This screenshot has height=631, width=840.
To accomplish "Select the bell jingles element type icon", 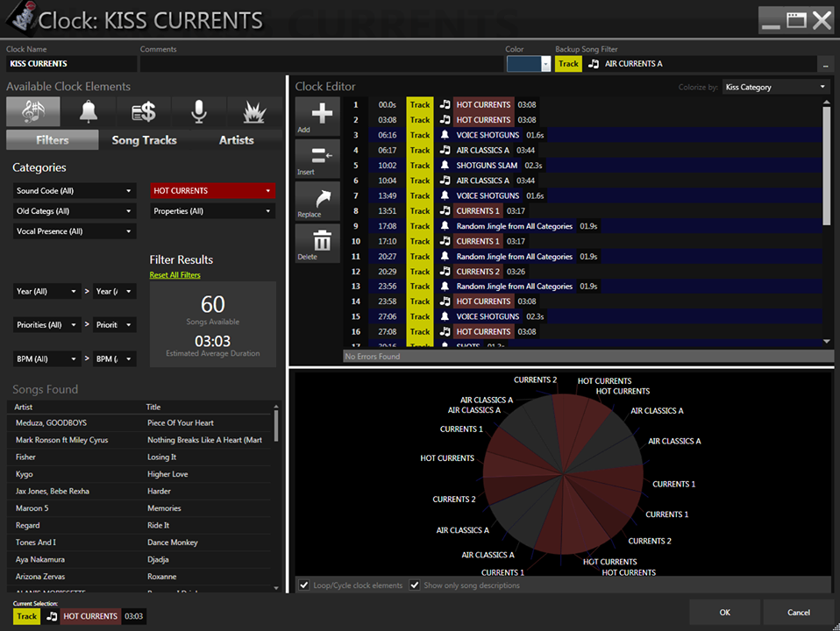I will (89, 111).
